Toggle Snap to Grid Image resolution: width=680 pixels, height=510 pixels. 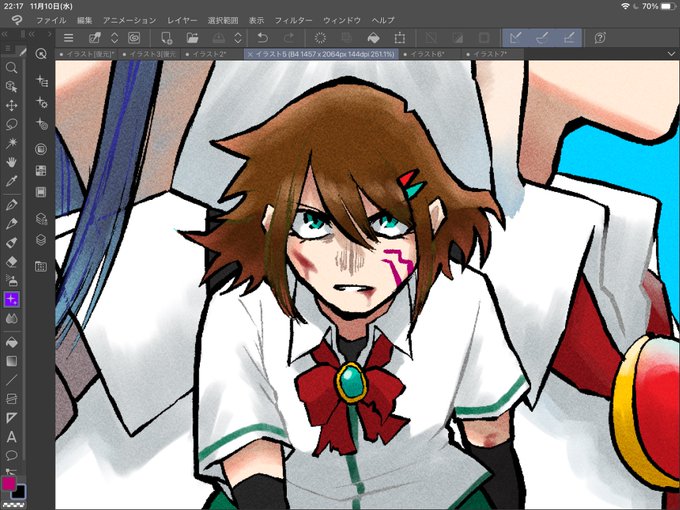569,38
